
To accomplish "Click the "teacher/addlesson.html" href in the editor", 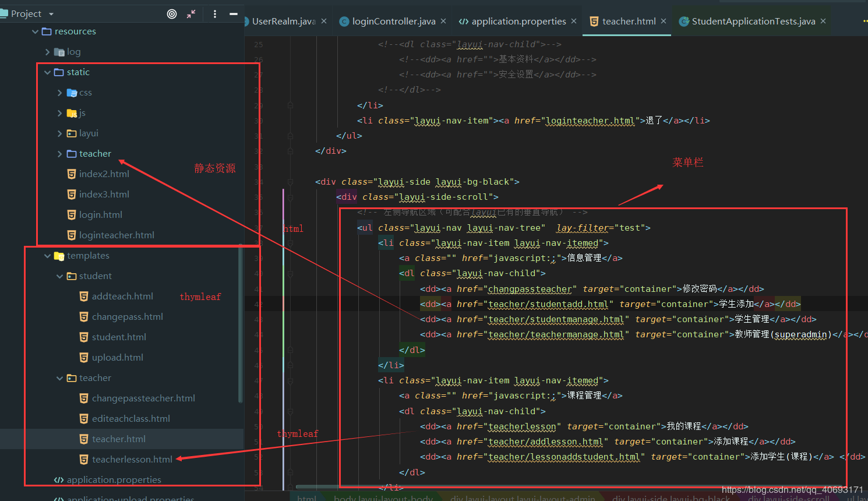I will pos(546,442).
